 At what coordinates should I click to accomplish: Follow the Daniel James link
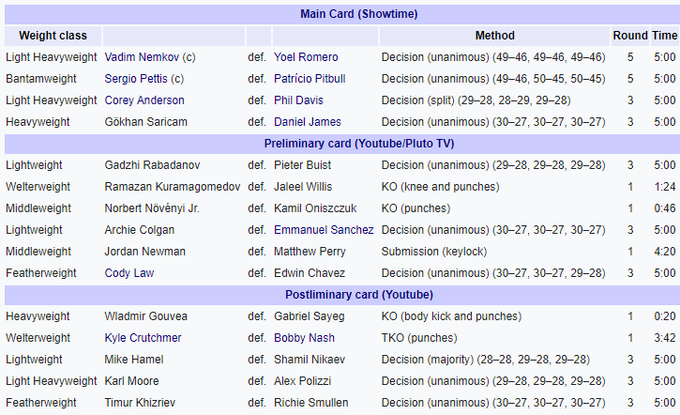click(307, 122)
